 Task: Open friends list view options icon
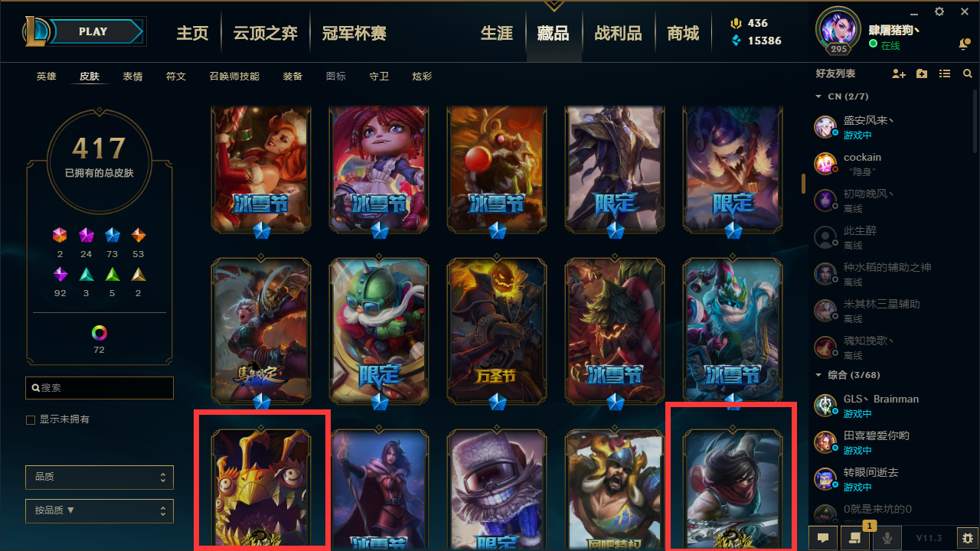(945, 73)
